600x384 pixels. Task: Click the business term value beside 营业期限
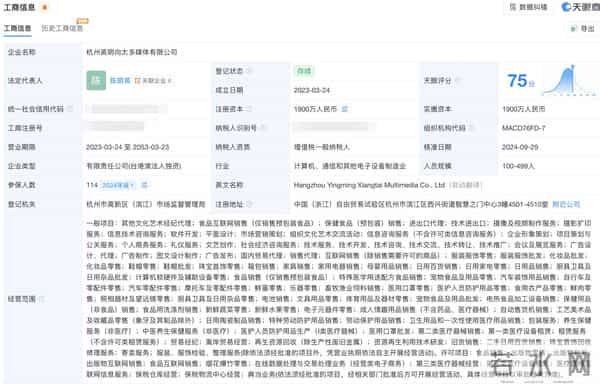click(128, 147)
